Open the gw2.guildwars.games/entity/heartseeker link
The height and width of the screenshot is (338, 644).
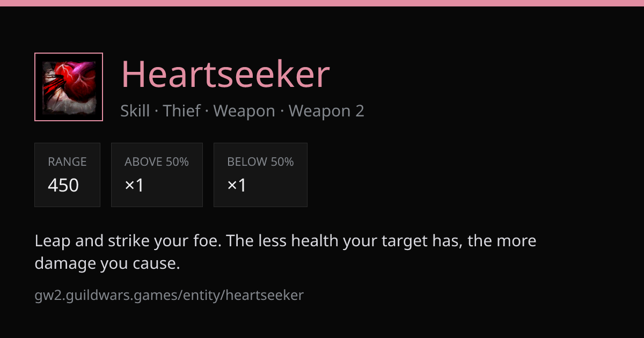click(x=169, y=295)
